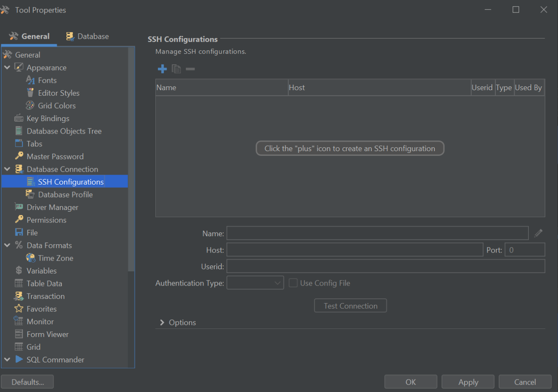Collapse the Appearance tree node
Viewport: 558px width, 392px height.
7,67
